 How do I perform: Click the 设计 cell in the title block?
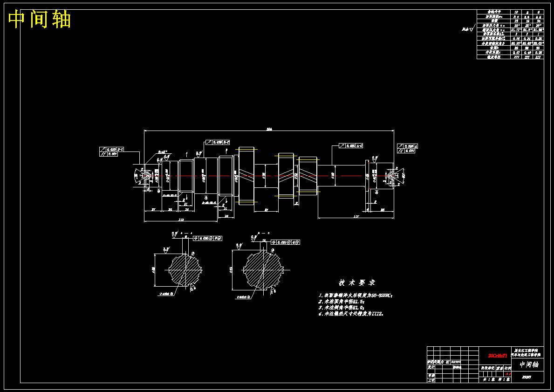[x=431, y=367]
